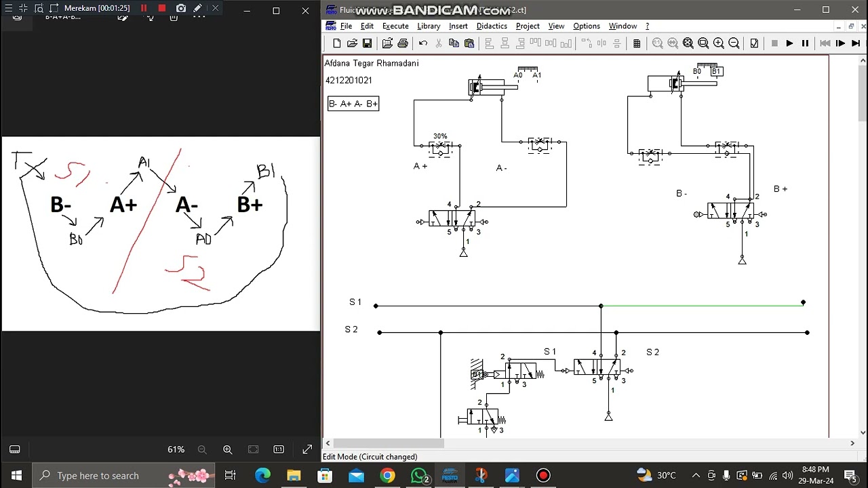Open Google Chrome from taskbar
The height and width of the screenshot is (488, 868).
pos(387,475)
